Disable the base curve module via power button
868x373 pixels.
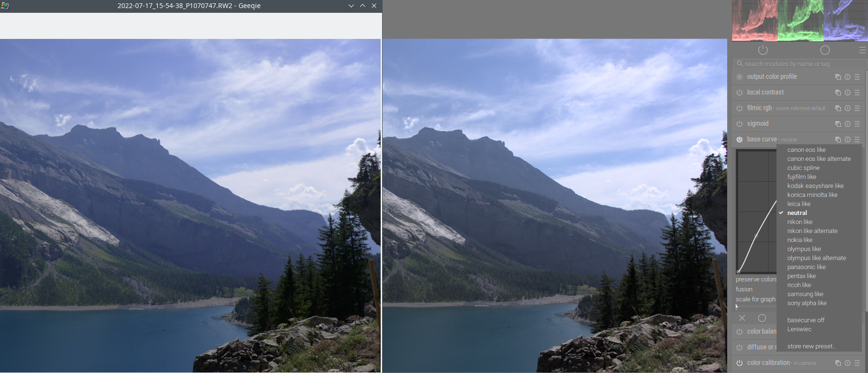coord(740,140)
